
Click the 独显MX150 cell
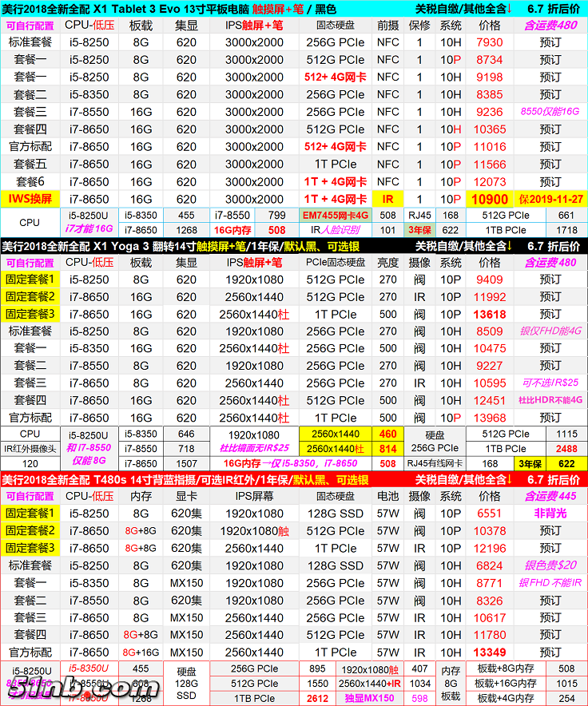370,697
